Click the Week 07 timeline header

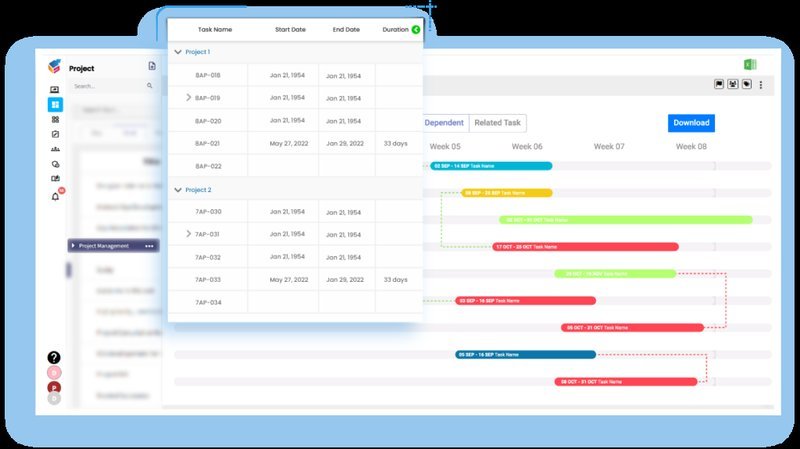coord(609,146)
